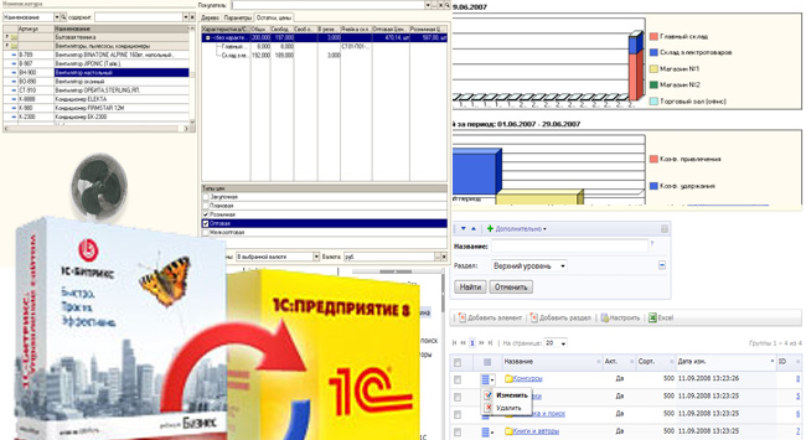
Task: Enable the Мелкооптовая price type checkbox
Action: [206, 232]
